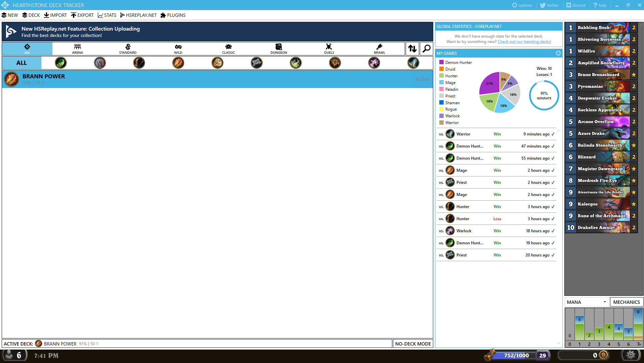Click the Warrior tan legend swatch

(441, 123)
